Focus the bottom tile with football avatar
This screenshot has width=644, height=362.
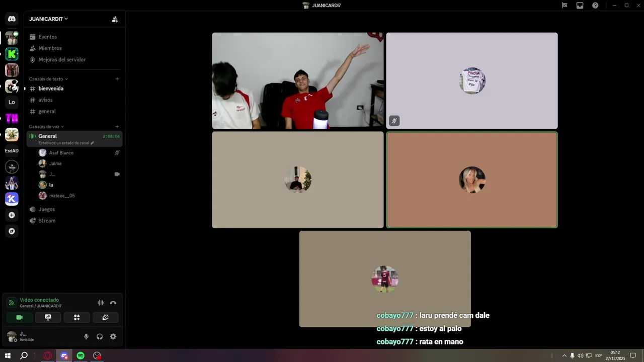pyautogui.click(x=385, y=279)
